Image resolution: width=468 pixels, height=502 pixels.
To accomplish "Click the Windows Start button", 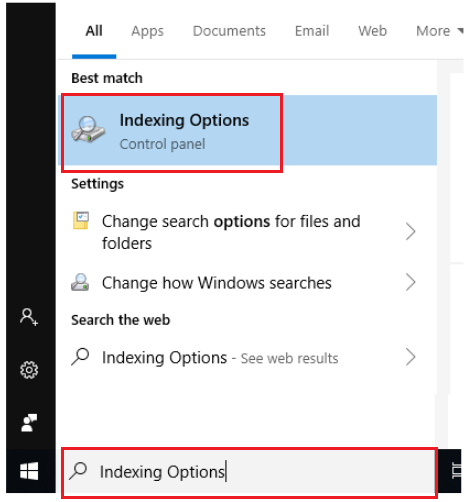I will (x=29, y=471).
